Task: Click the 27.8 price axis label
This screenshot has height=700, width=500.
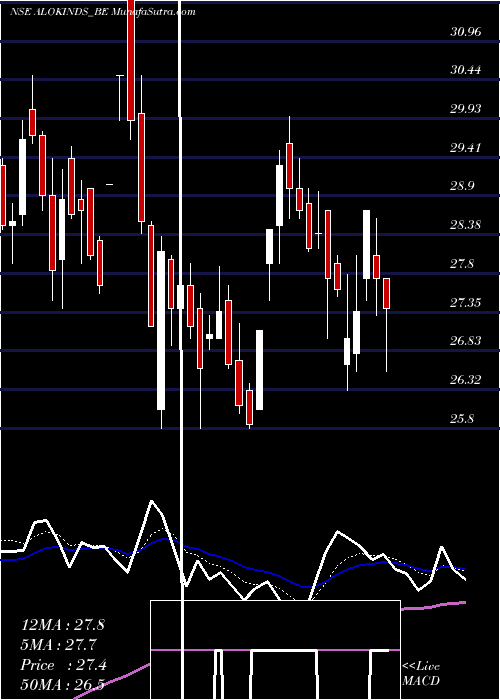Action: [x=462, y=264]
